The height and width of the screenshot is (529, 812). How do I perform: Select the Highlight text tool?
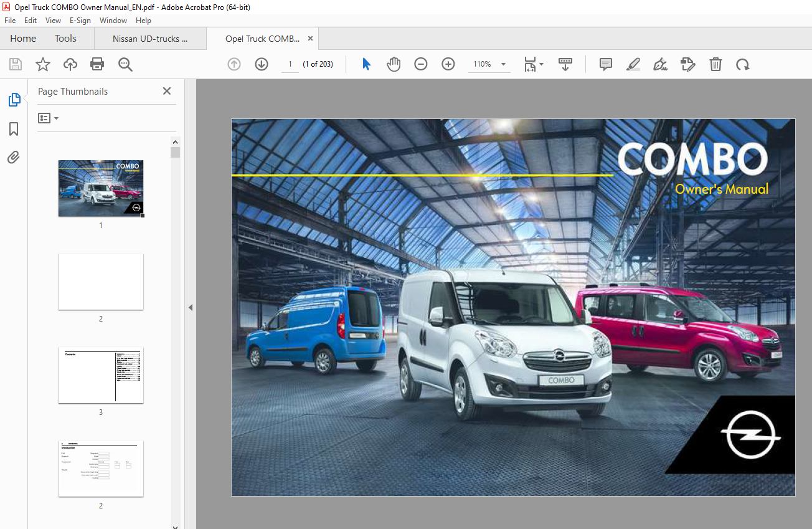(x=633, y=64)
